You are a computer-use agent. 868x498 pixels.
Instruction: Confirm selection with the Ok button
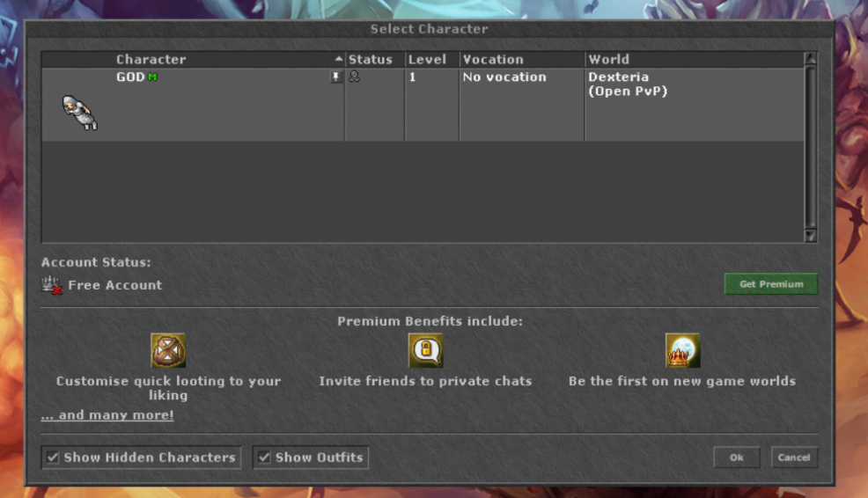(x=736, y=457)
